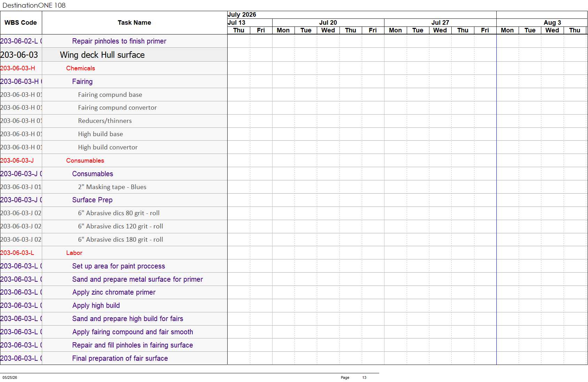Viewport: 588px width, 382px height.
Task: Click the Task Name column header
Action: click(135, 23)
